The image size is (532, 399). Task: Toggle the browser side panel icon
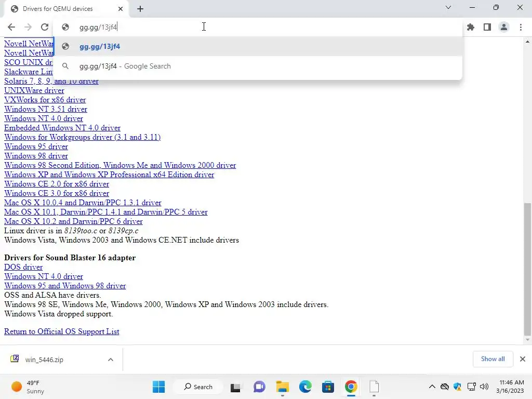[487, 27]
